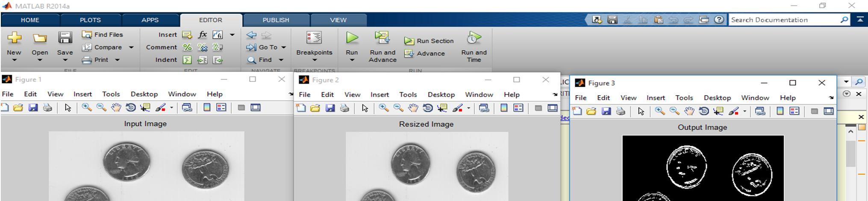Open the Compare dropdown
Screen dimensions: 868x201
pyautogui.click(x=131, y=47)
